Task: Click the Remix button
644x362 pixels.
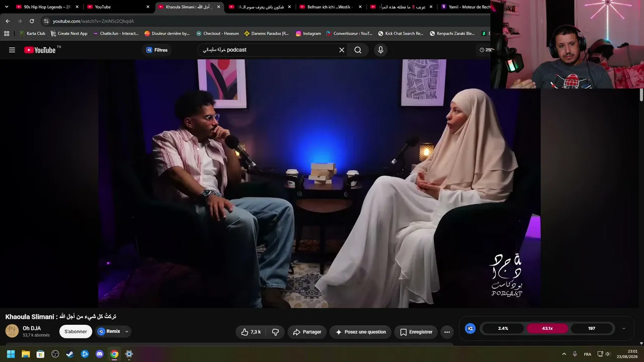Action: click(x=109, y=331)
